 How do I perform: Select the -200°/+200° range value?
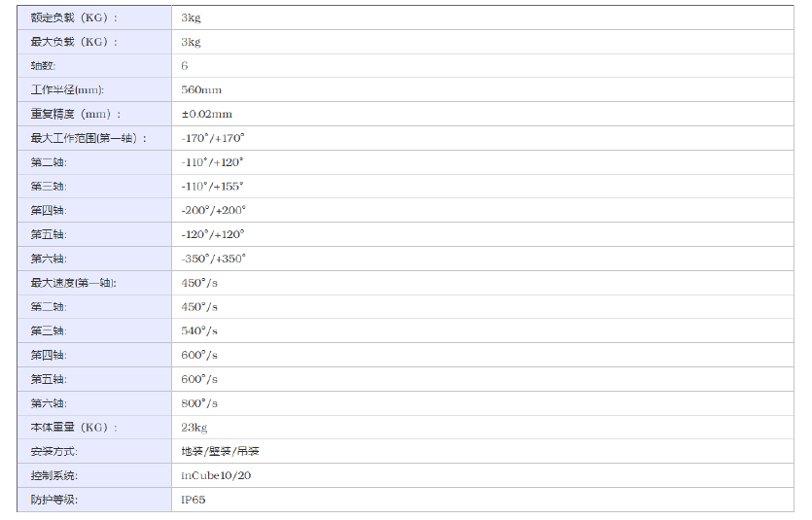point(213,210)
